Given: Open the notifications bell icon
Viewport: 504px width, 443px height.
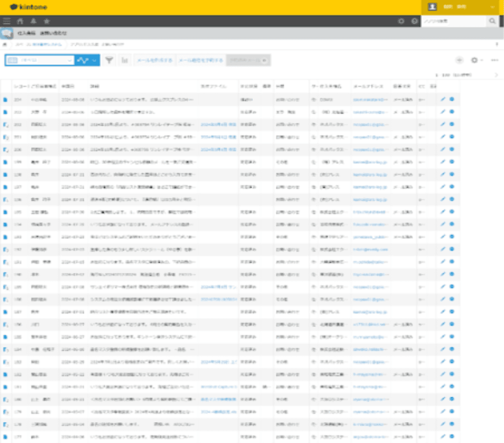Looking at the screenshot, I should 33,21.
